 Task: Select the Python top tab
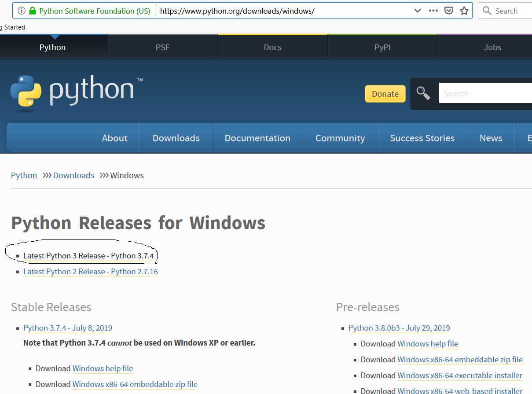tap(53, 47)
